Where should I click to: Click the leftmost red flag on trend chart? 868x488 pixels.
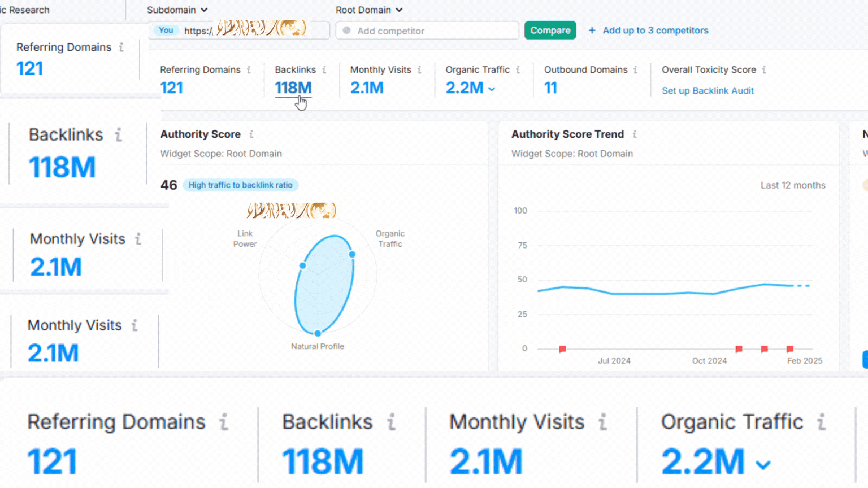tap(562, 349)
